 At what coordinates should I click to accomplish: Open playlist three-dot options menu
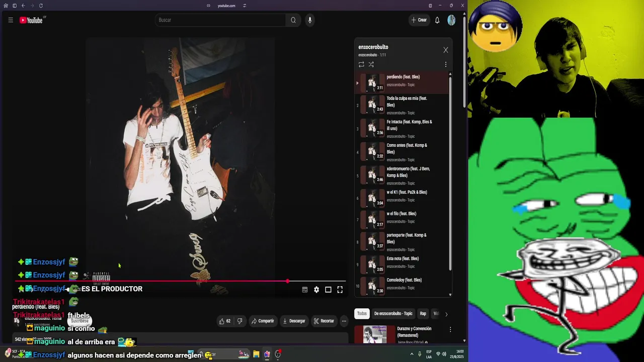pos(445,64)
